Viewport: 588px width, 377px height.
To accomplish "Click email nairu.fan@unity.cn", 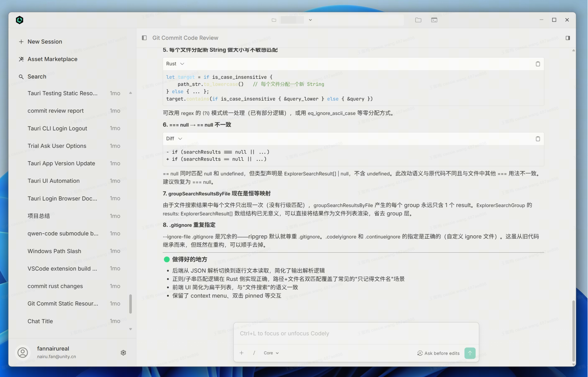I will 57,356.
